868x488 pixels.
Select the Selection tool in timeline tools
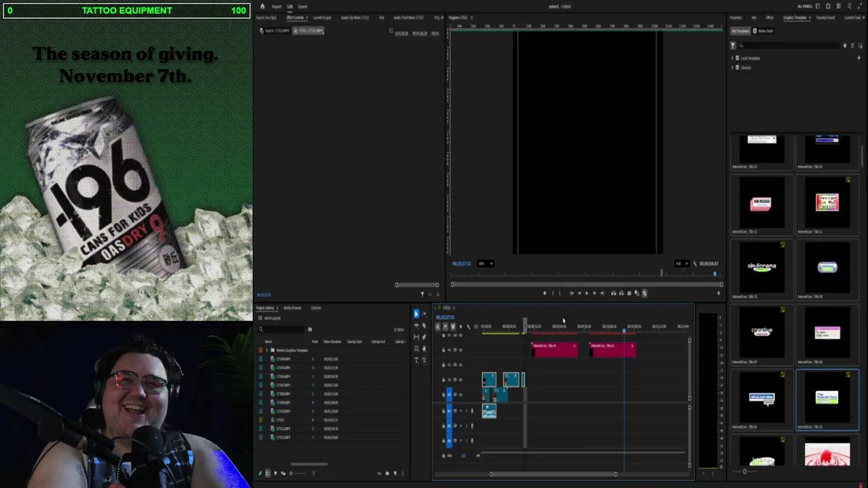click(x=416, y=314)
